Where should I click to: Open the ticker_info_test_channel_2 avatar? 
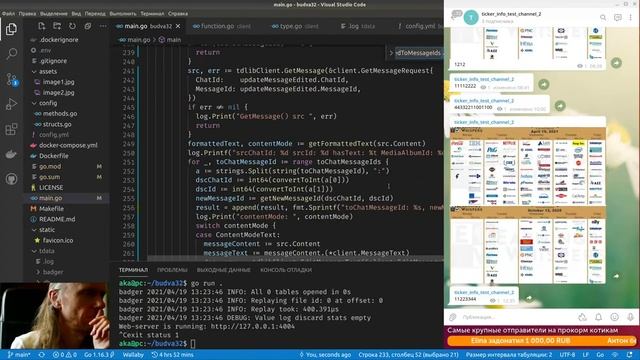point(471,17)
